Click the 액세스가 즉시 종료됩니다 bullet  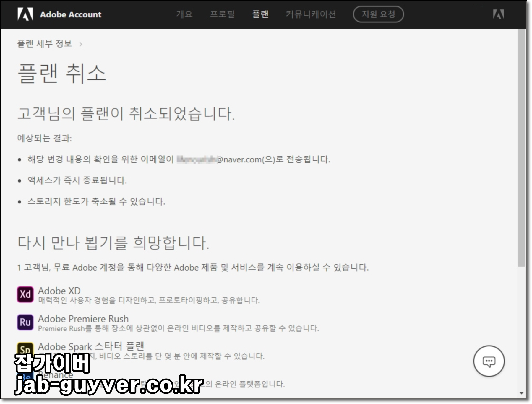point(77,180)
